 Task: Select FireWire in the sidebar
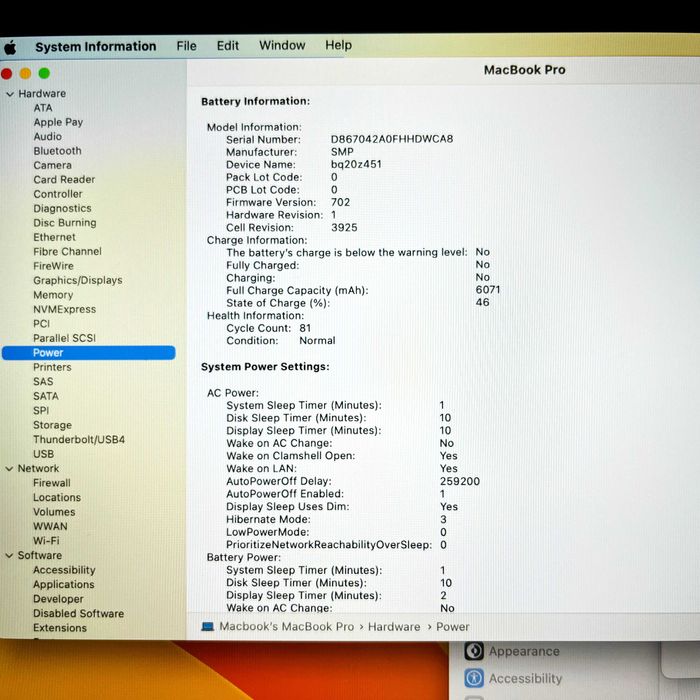(53, 266)
